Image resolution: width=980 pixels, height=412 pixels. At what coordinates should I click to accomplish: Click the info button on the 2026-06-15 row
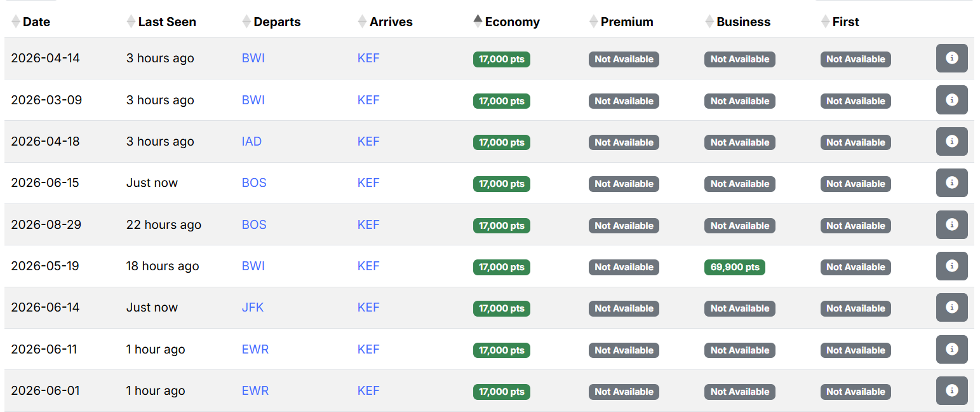951,182
